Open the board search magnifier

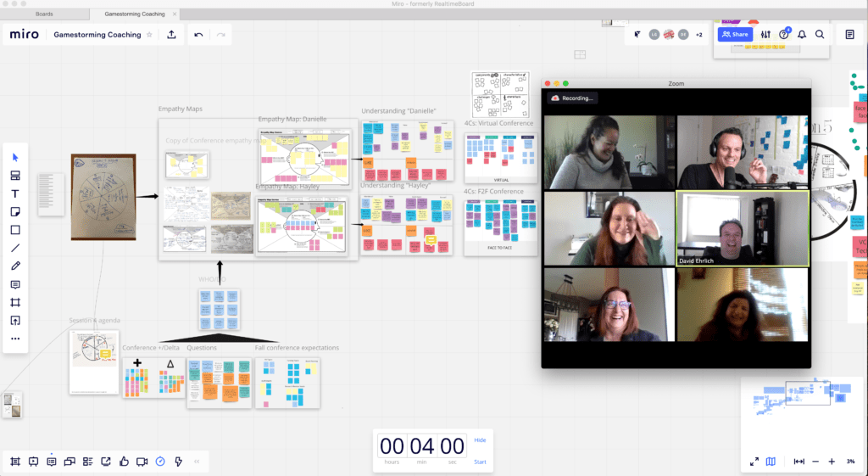820,34
